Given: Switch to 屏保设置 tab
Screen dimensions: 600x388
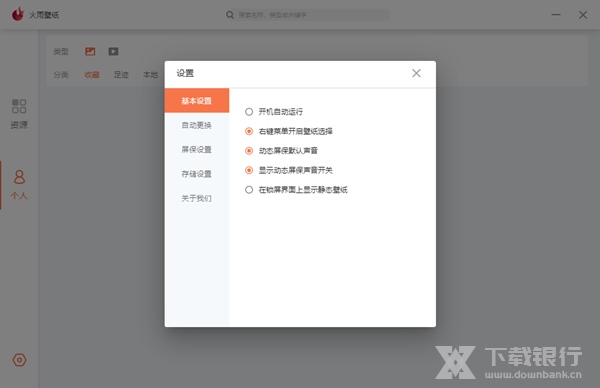Looking at the screenshot, I should point(197,150).
